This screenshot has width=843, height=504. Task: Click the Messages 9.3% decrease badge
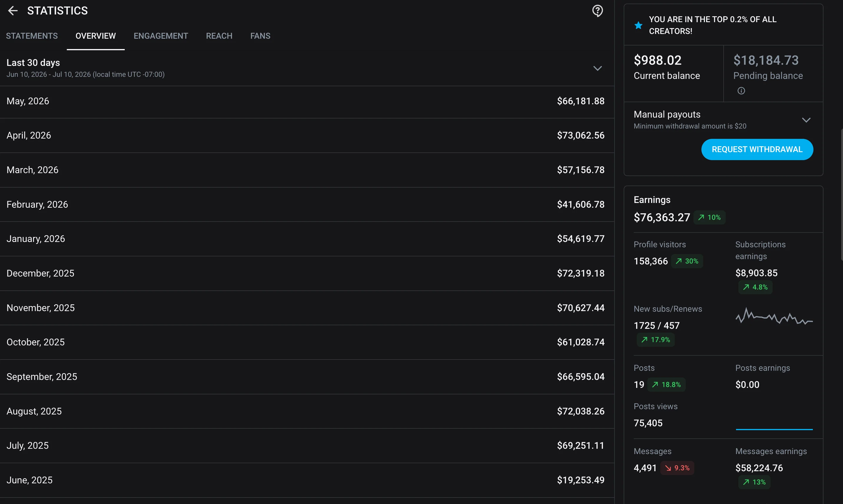tap(677, 468)
